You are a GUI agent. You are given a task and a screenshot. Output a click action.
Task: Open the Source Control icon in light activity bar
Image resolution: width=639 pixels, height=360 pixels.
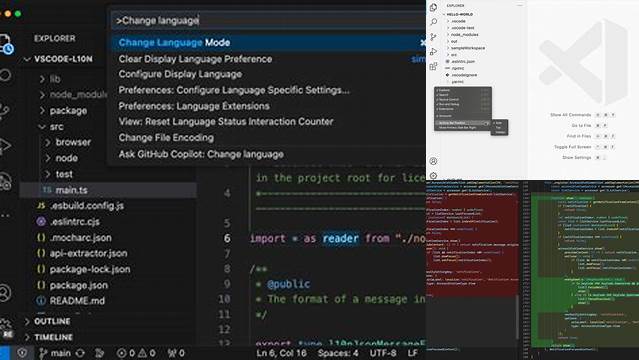pos(434,37)
